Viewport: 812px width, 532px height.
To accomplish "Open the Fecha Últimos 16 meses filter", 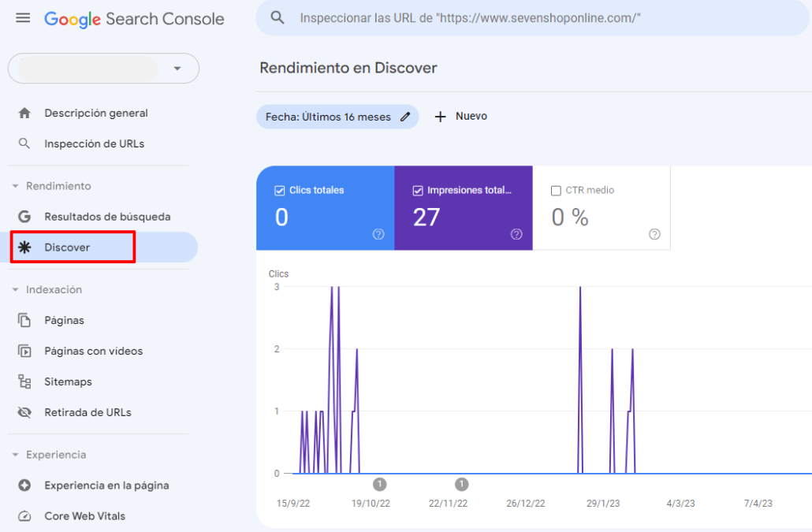I will point(331,116).
